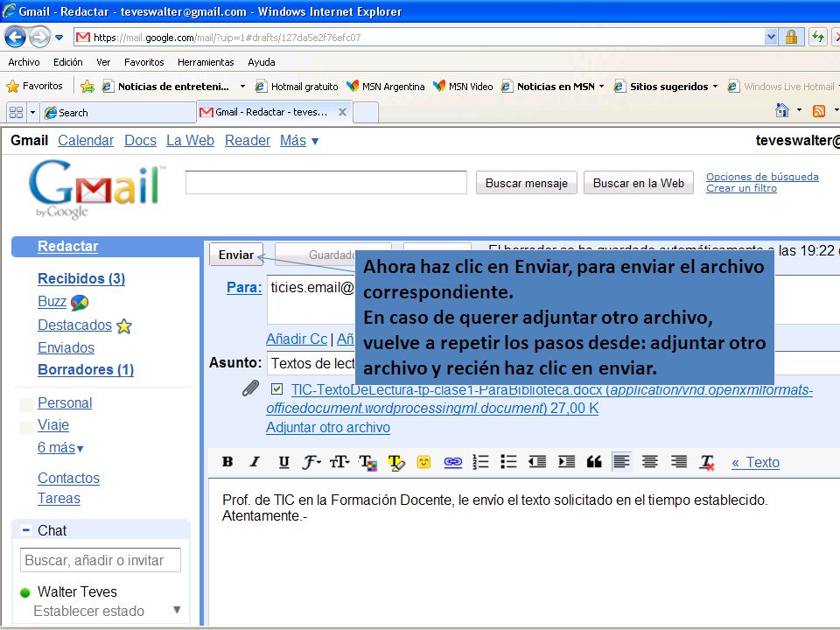Click the Opciones de búsqueda link
The image size is (840, 630).
[762, 177]
